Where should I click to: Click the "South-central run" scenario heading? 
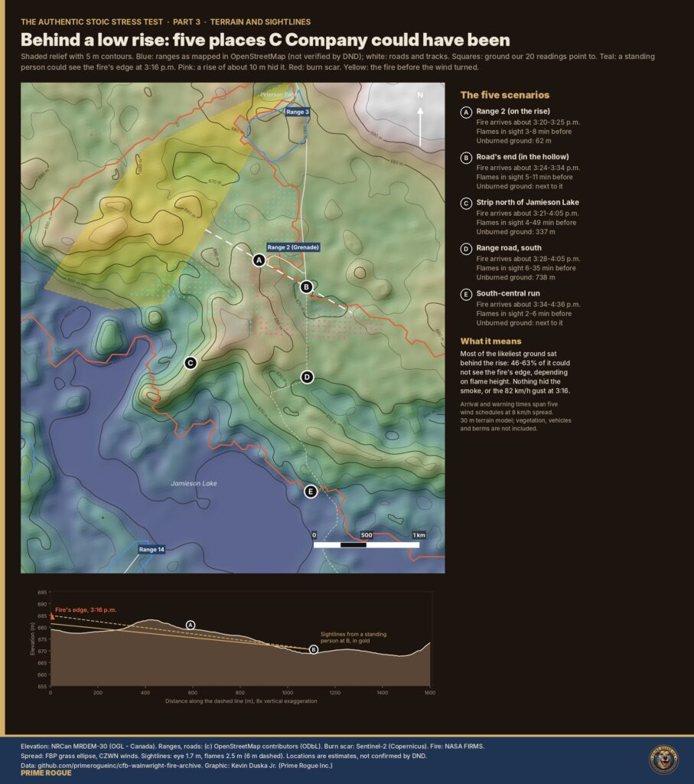coord(508,293)
